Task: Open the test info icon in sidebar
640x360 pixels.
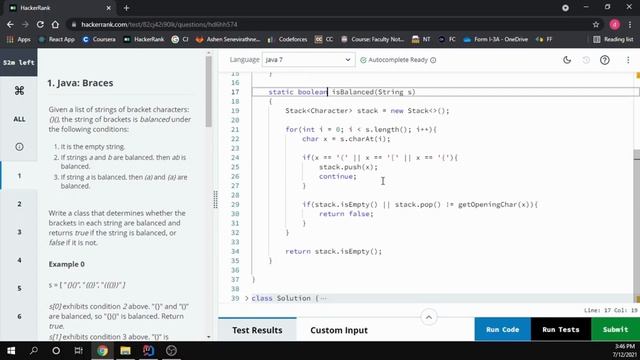Action: (x=19, y=147)
